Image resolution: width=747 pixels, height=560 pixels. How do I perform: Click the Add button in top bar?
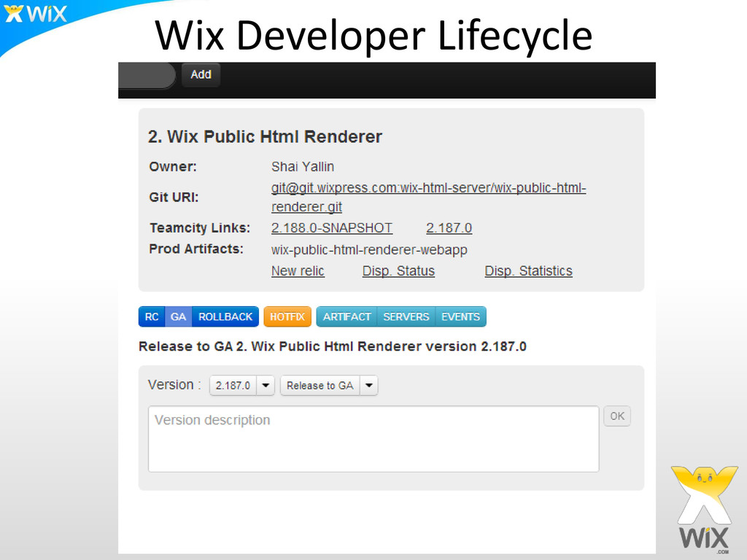(201, 75)
